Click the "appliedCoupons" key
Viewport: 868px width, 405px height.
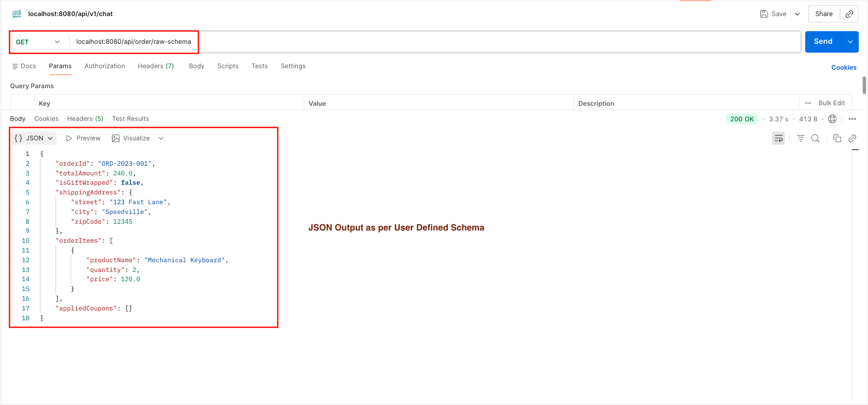86,309
